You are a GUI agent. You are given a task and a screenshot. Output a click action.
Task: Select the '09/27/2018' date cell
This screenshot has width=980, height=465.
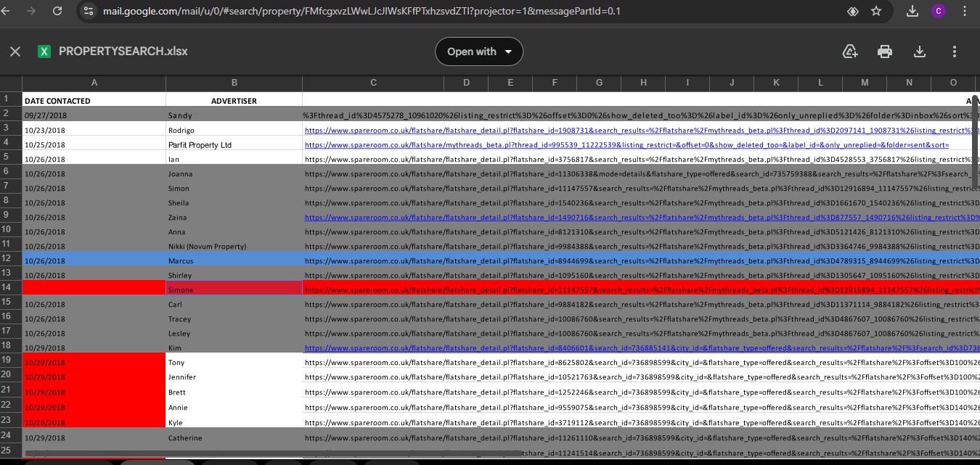point(94,115)
